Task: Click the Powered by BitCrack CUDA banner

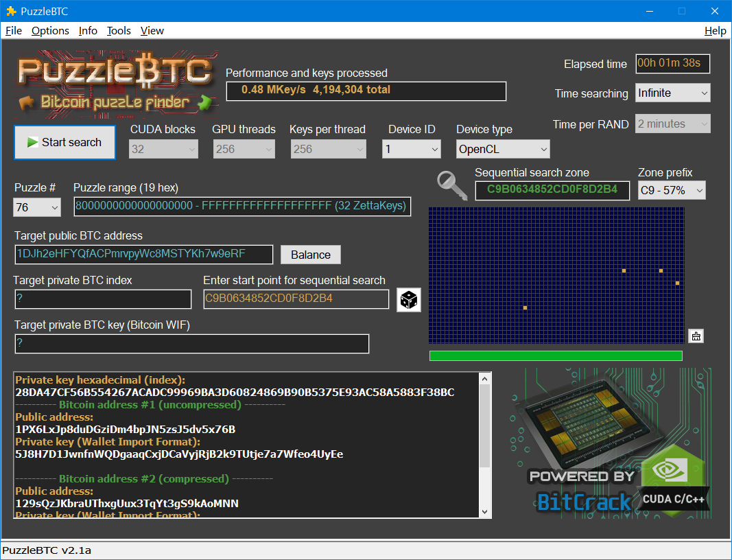Action: (611, 443)
